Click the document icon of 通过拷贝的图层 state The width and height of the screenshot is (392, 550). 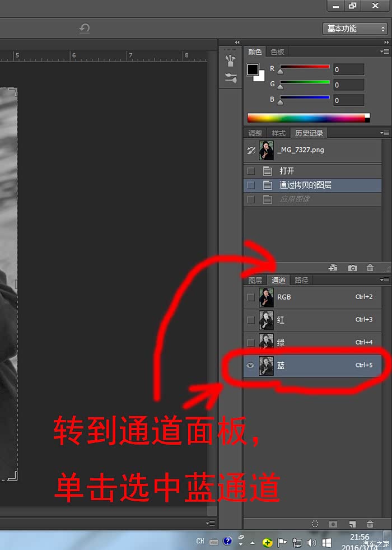click(267, 185)
